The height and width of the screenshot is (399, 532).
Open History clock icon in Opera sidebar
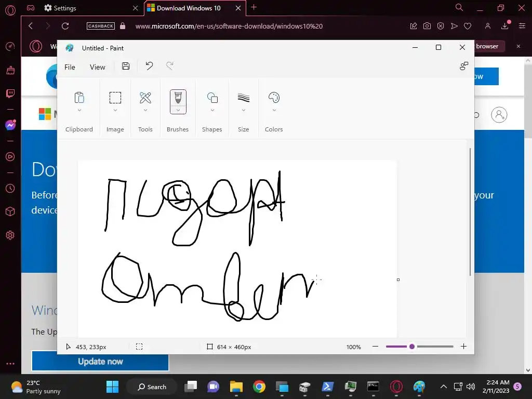pos(10,188)
